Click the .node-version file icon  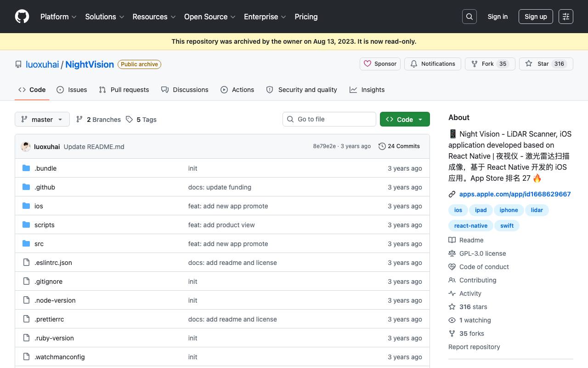point(26,300)
